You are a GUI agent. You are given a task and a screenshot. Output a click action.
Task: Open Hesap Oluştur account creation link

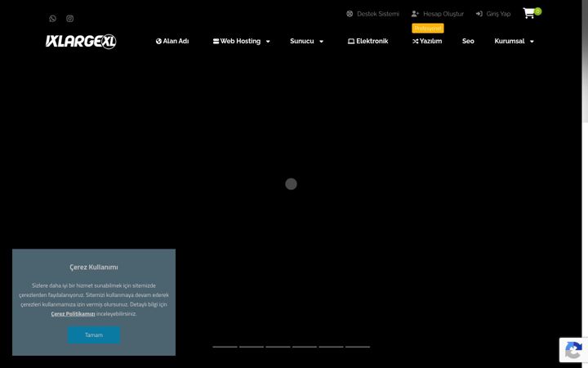pyautogui.click(x=443, y=14)
